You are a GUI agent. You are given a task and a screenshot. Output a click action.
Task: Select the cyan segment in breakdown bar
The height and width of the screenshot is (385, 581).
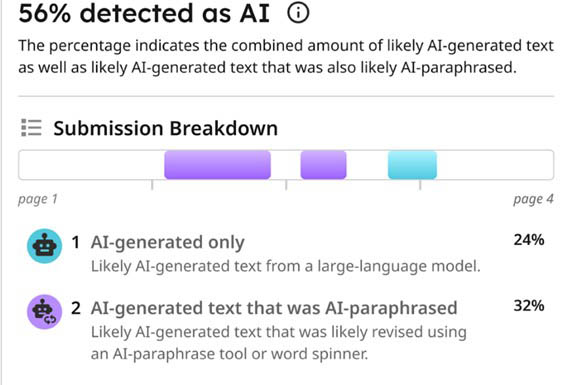point(412,165)
